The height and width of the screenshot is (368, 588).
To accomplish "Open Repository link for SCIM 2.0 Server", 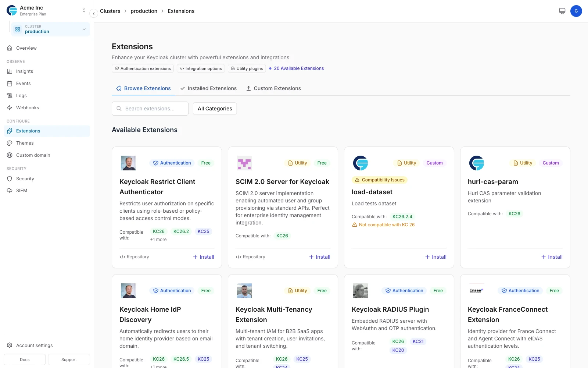I will point(250,257).
